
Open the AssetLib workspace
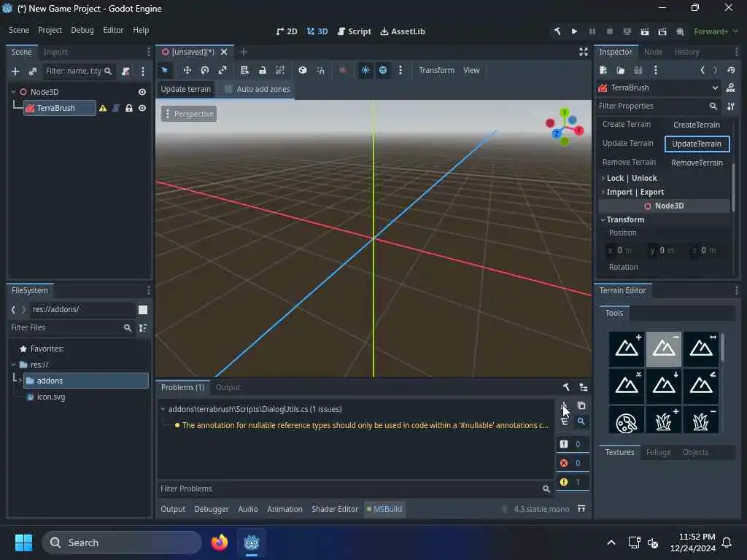(x=403, y=31)
